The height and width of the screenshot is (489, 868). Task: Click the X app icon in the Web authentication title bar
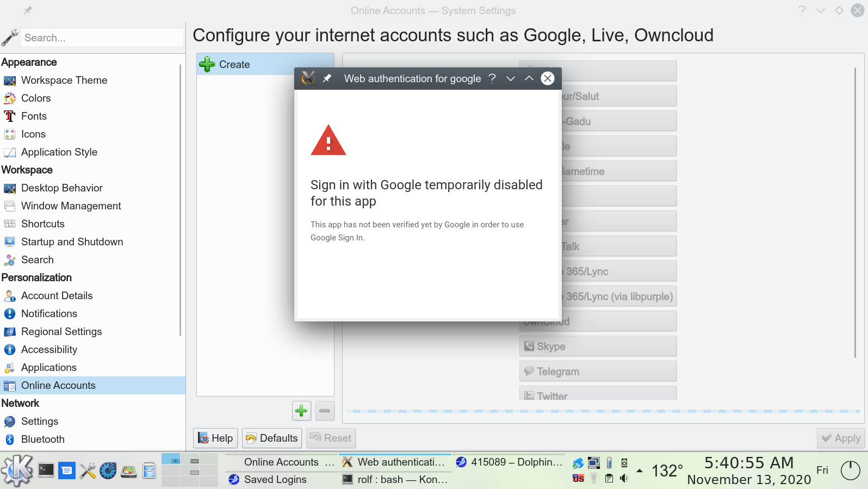tap(308, 78)
